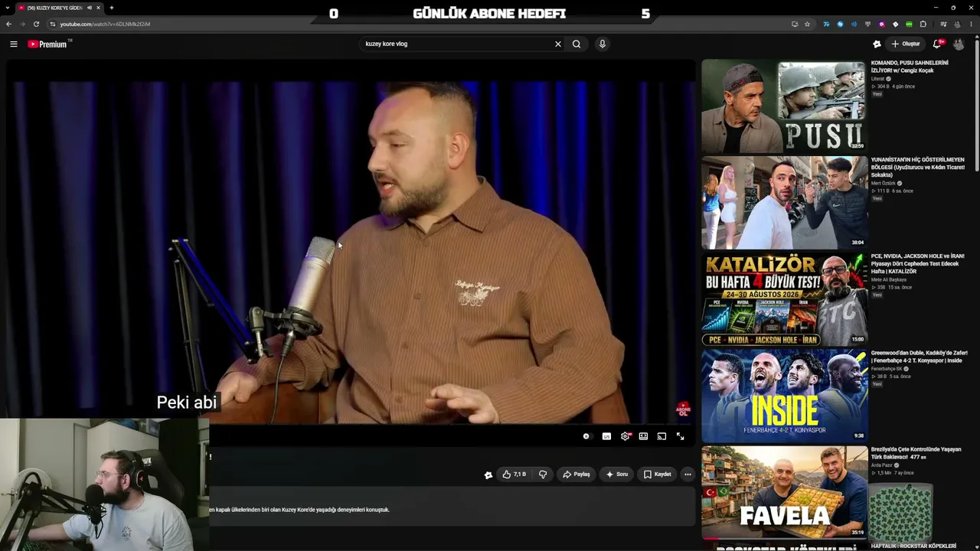Screen dimensions: 980x551
Task: Open a new browser tab
Action: (111, 8)
